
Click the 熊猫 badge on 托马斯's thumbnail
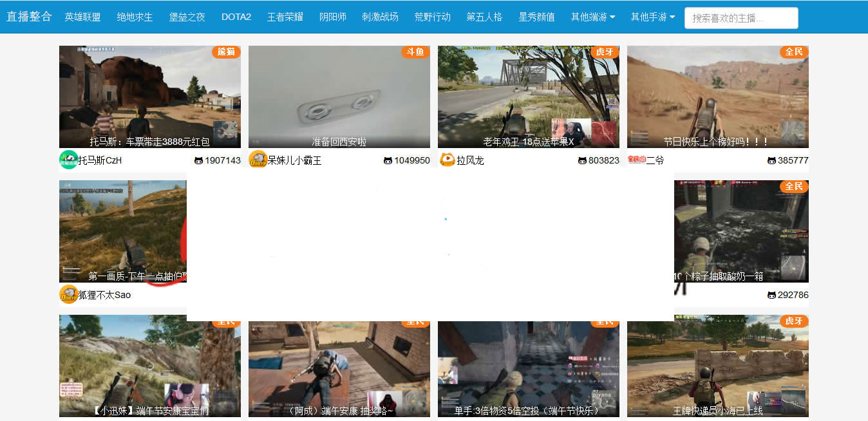226,52
